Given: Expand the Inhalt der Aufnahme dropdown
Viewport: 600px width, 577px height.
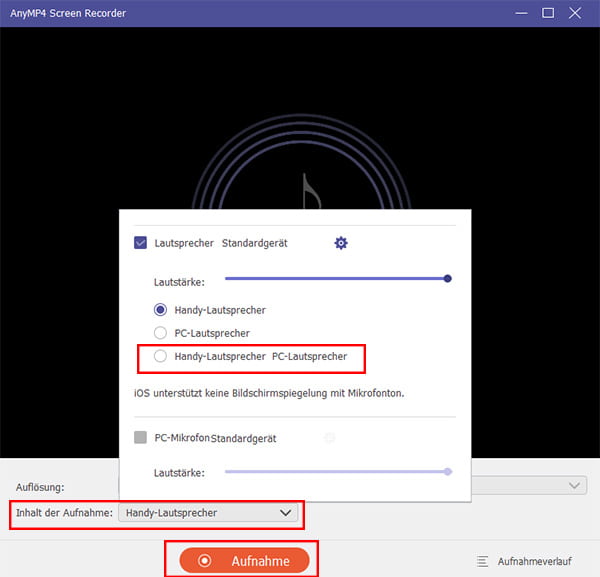Looking at the screenshot, I should coord(286,513).
